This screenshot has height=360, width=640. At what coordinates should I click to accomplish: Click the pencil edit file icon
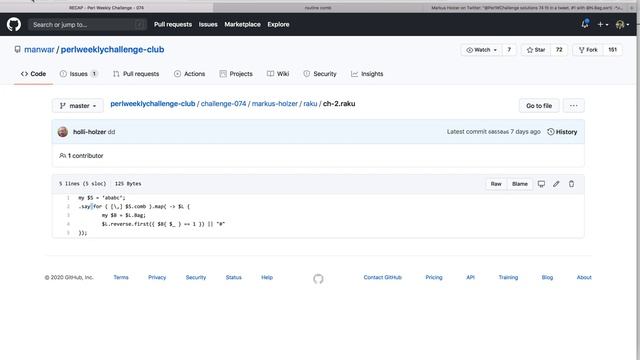coord(556,184)
